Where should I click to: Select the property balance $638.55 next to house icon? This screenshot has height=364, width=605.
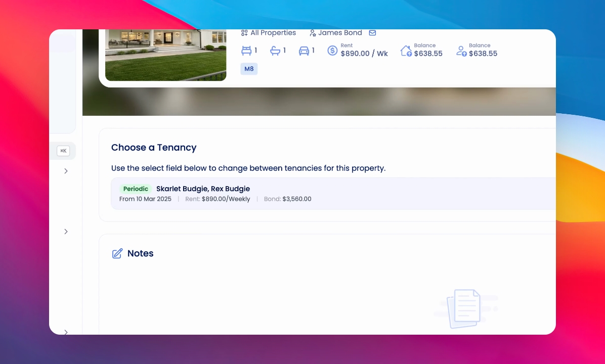428,54
